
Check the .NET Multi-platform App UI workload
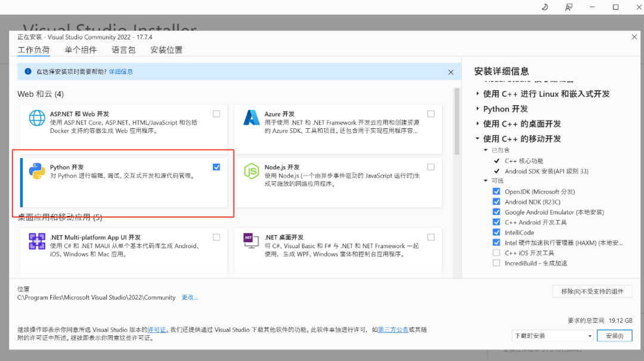[x=216, y=237]
